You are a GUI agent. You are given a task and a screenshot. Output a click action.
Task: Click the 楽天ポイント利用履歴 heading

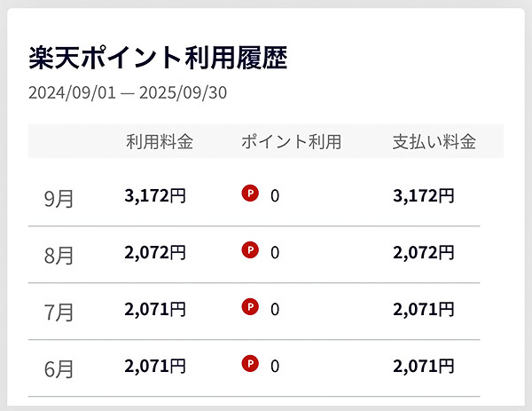[158, 58]
